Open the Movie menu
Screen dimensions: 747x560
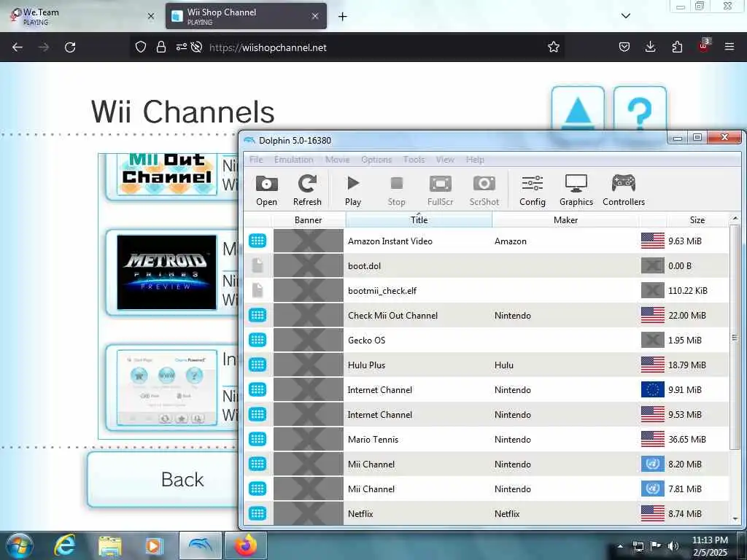coord(337,160)
